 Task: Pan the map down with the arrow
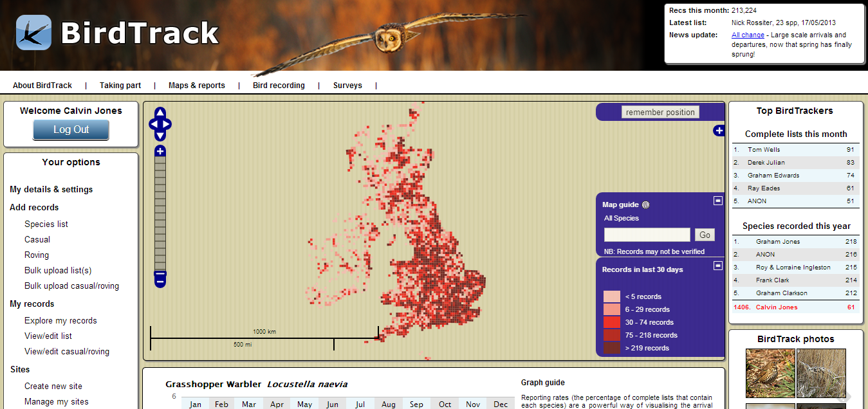point(160,135)
